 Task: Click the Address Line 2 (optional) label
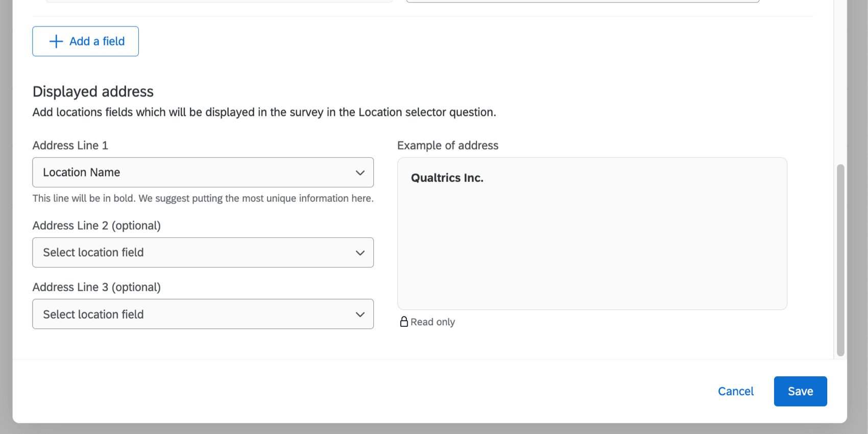[x=97, y=226]
